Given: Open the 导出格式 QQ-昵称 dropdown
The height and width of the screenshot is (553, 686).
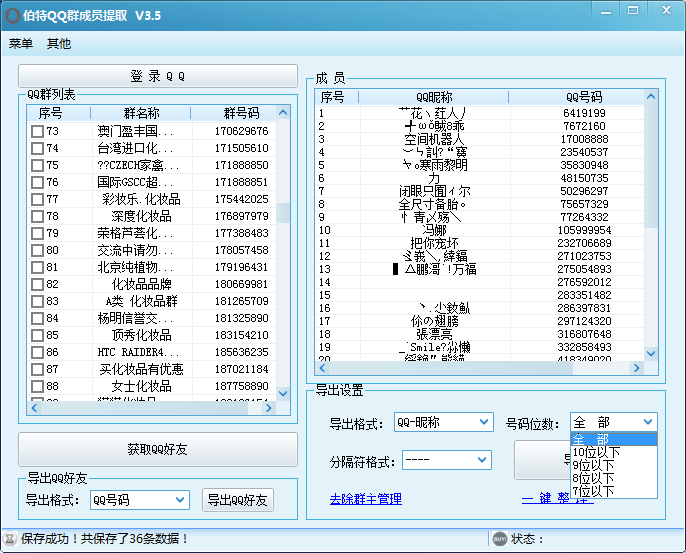Looking at the screenshot, I should [x=442, y=422].
